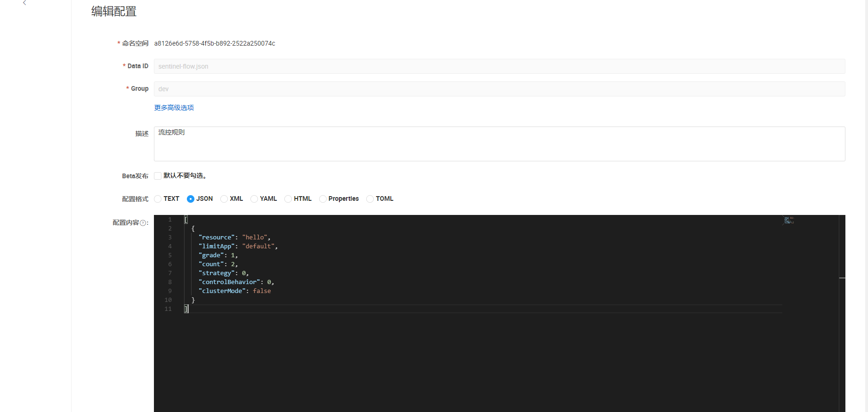The height and width of the screenshot is (412, 868).
Task: Expand the 更多高级选项 advanced options
Action: click(174, 108)
